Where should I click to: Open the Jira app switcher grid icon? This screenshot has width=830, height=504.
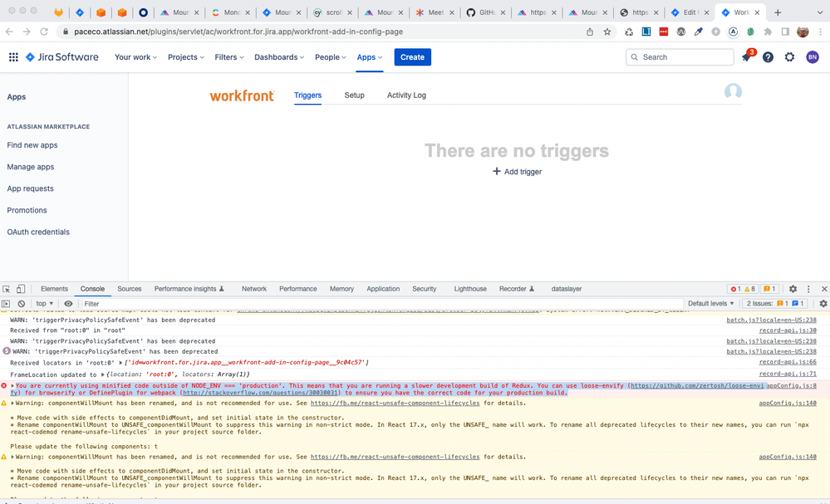point(14,57)
